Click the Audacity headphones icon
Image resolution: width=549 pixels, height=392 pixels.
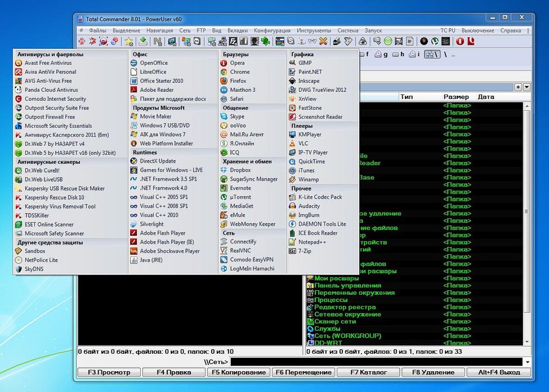(292, 206)
